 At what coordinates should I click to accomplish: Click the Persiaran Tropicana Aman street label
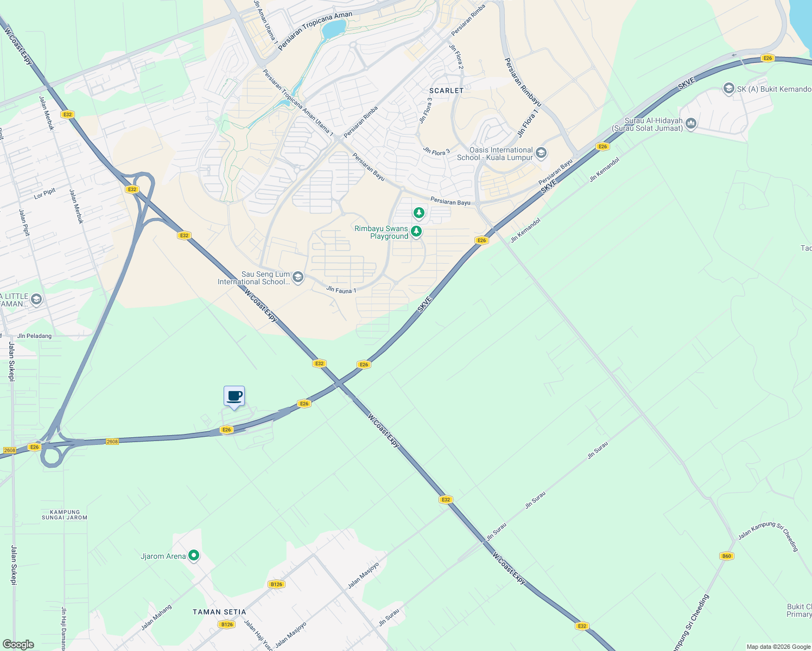click(x=315, y=31)
